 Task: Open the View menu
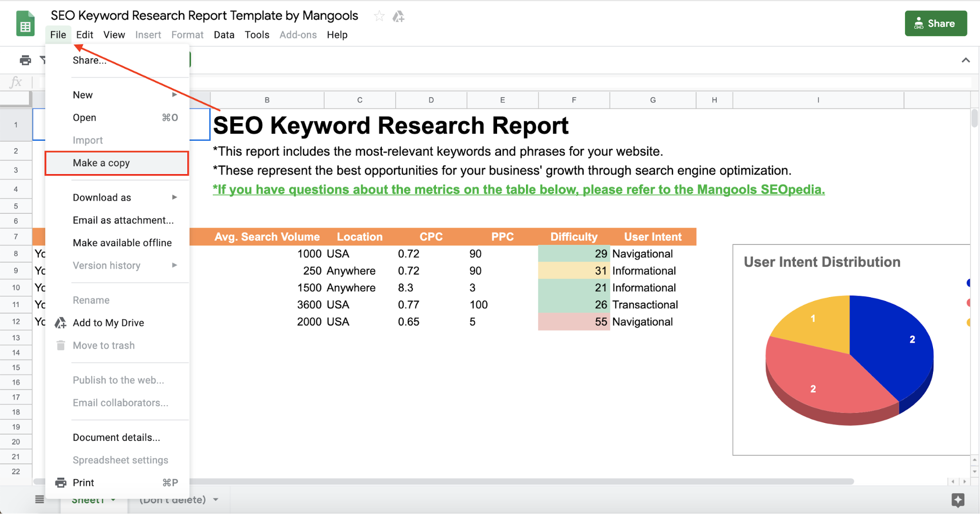pos(114,35)
